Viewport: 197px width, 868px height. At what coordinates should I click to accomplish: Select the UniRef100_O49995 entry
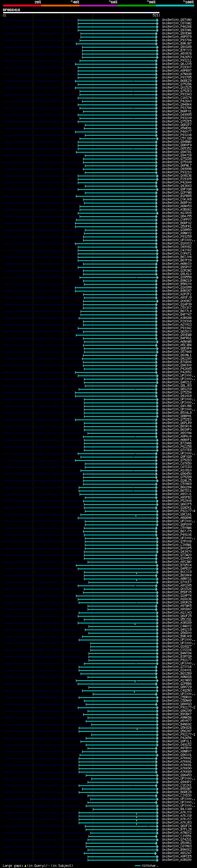pos(176,115)
